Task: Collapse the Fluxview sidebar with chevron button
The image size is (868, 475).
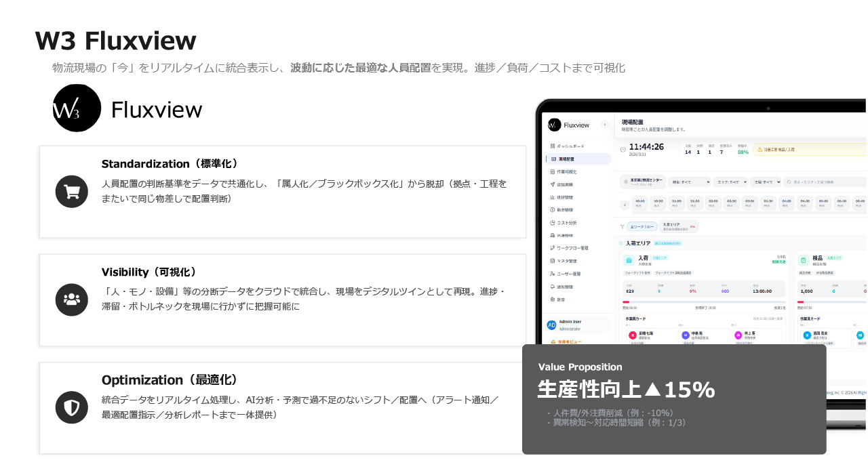Action: pyautogui.click(x=605, y=125)
